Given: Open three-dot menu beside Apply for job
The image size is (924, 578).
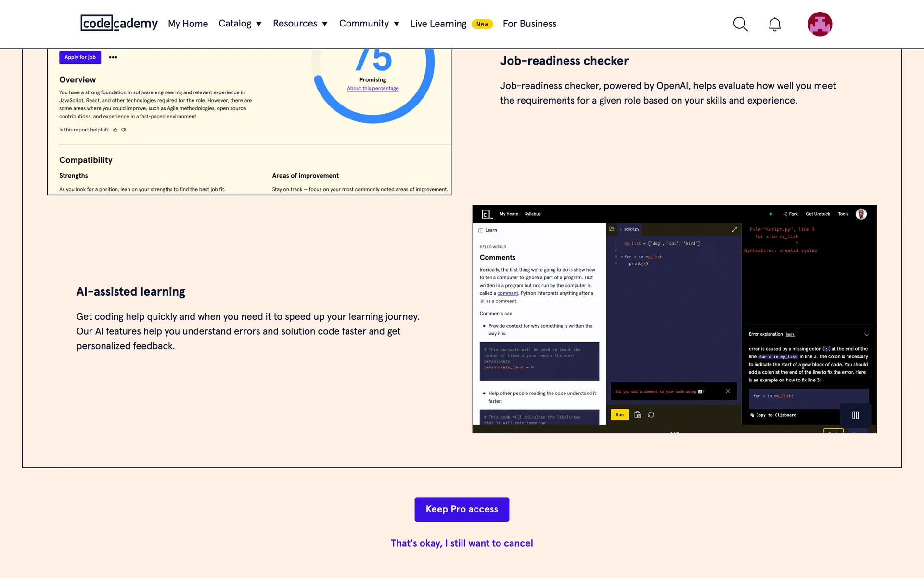Looking at the screenshot, I should pyautogui.click(x=113, y=57).
